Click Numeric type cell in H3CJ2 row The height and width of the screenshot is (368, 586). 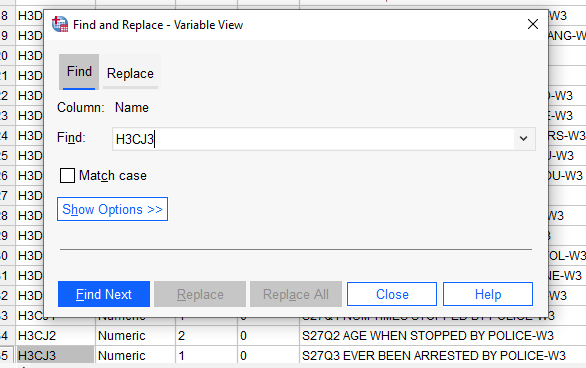[135, 335]
